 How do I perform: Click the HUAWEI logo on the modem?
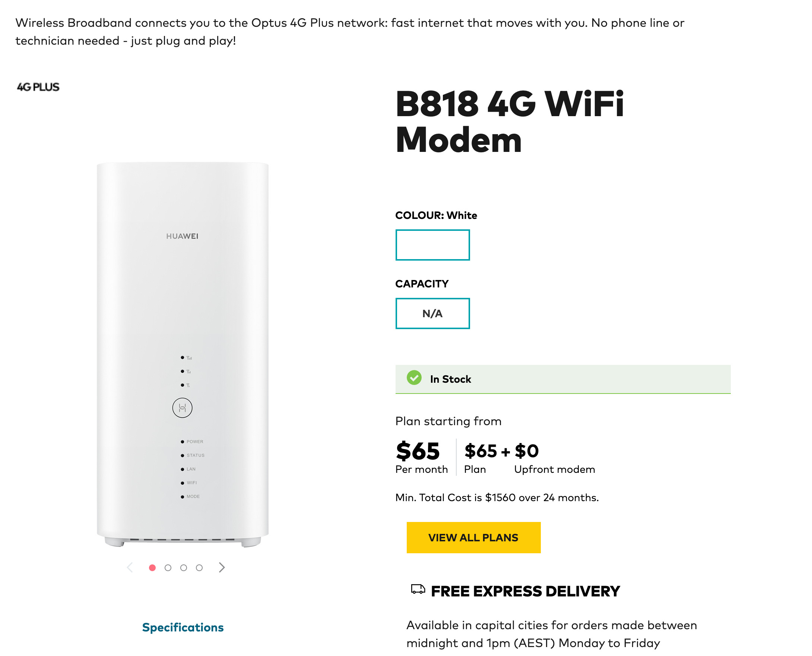(182, 236)
